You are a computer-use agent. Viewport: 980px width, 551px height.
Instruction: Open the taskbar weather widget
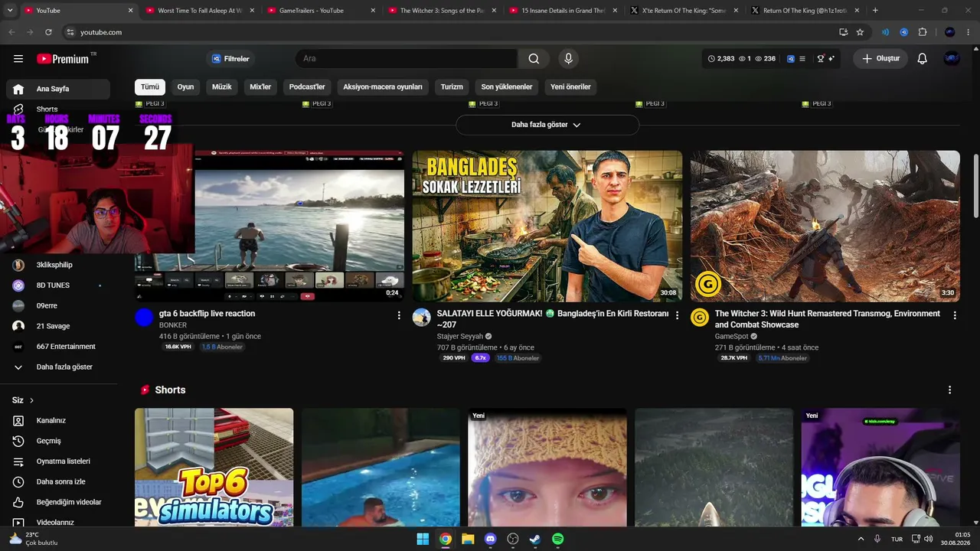point(34,539)
